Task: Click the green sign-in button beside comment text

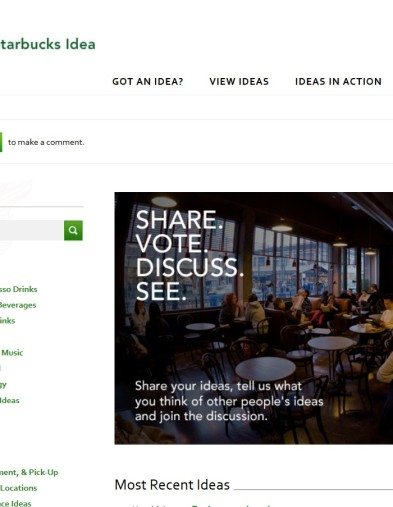Action: tap(1, 142)
